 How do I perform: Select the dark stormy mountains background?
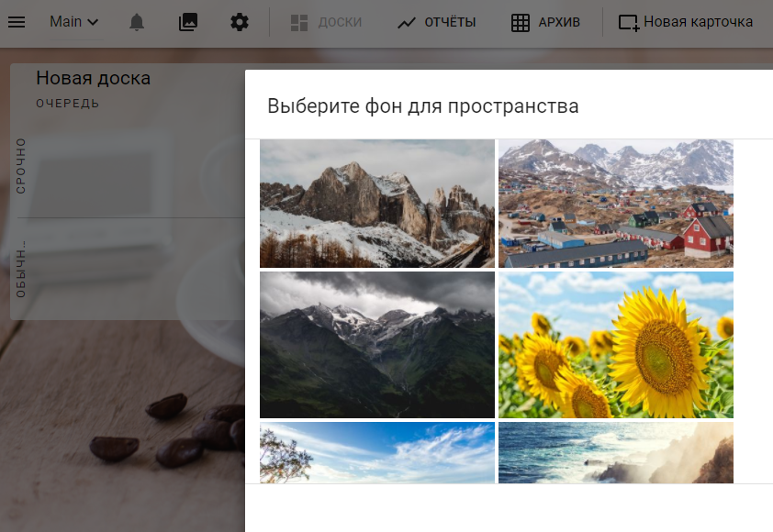coord(376,345)
